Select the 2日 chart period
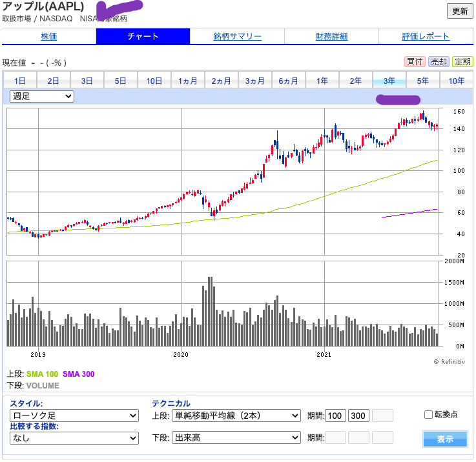The height and width of the screenshot is (462, 476). point(54,81)
